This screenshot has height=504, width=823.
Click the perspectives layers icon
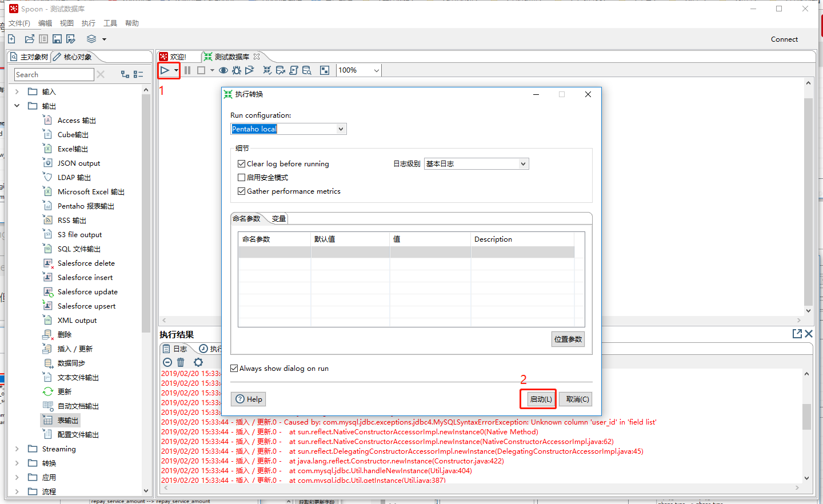[91, 39]
